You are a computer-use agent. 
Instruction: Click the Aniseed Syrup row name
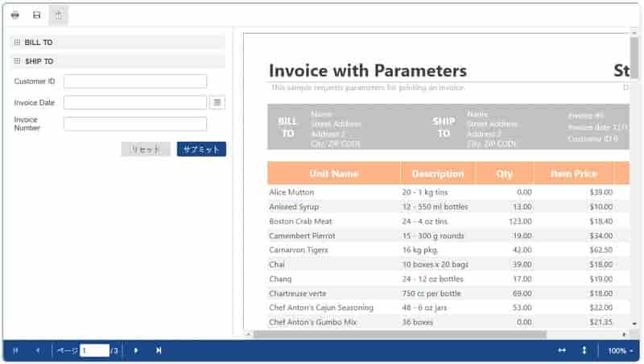pyautogui.click(x=294, y=207)
